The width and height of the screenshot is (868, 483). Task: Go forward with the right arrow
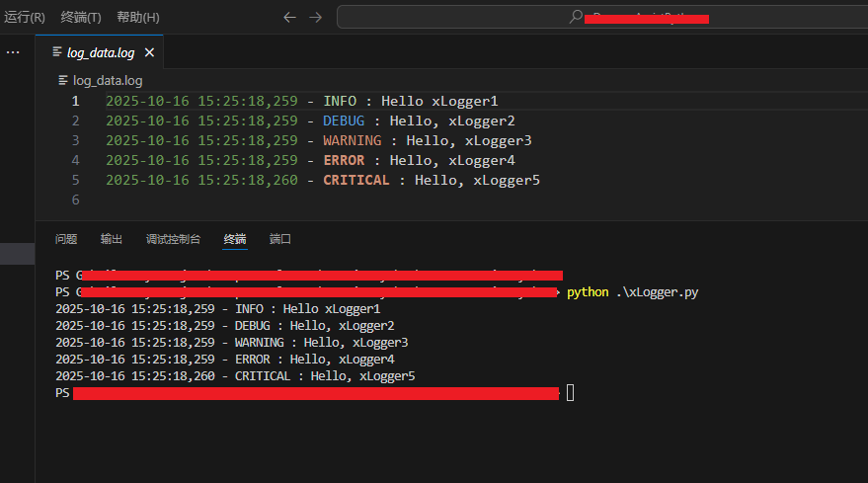316,17
